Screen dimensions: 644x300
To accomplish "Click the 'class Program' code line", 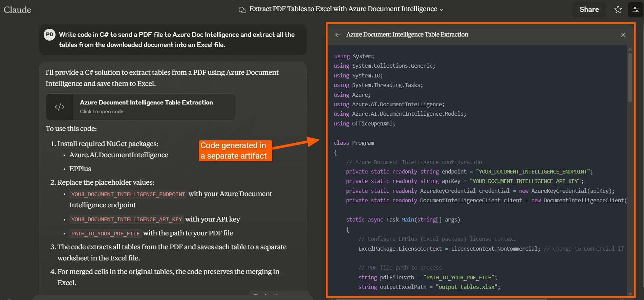I will pos(354,143).
